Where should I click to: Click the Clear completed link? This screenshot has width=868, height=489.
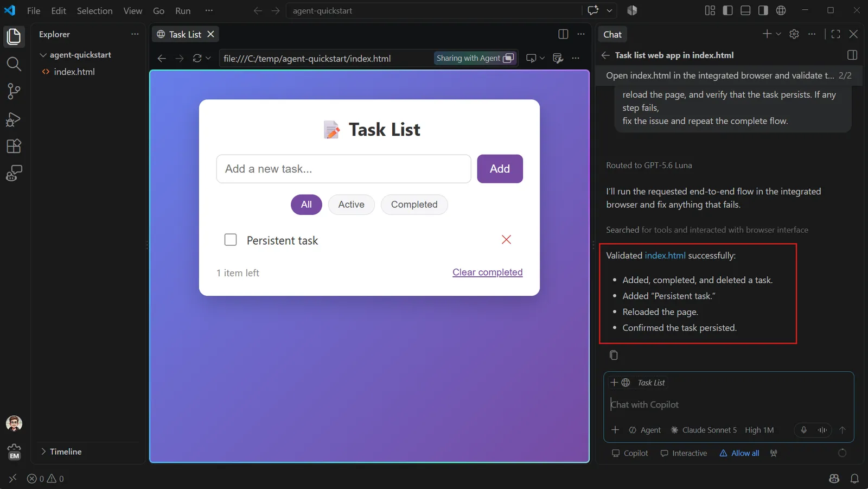487,272
